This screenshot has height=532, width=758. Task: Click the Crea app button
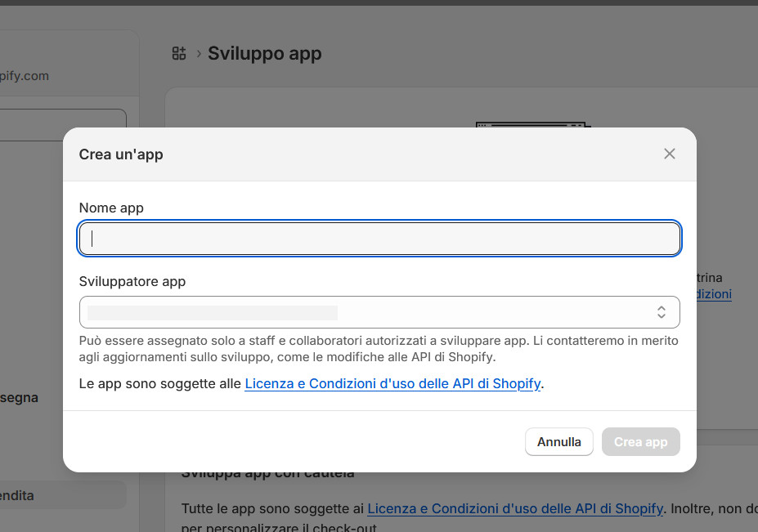click(640, 441)
